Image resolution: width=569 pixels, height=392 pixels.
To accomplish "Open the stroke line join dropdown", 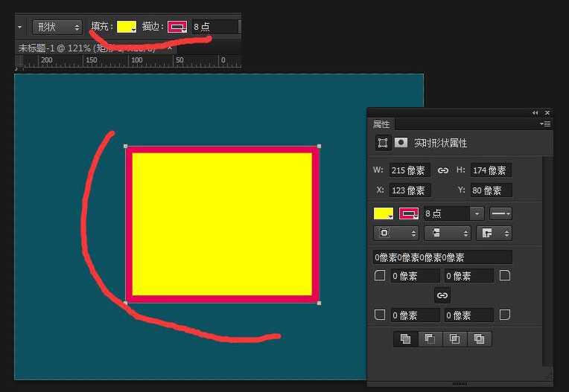I will 494,234.
